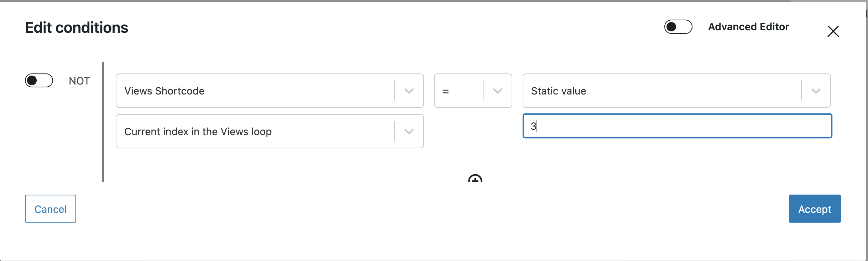The width and height of the screenshot is (868, 261).
Task: Click the NOT label text
Action: 79,81
